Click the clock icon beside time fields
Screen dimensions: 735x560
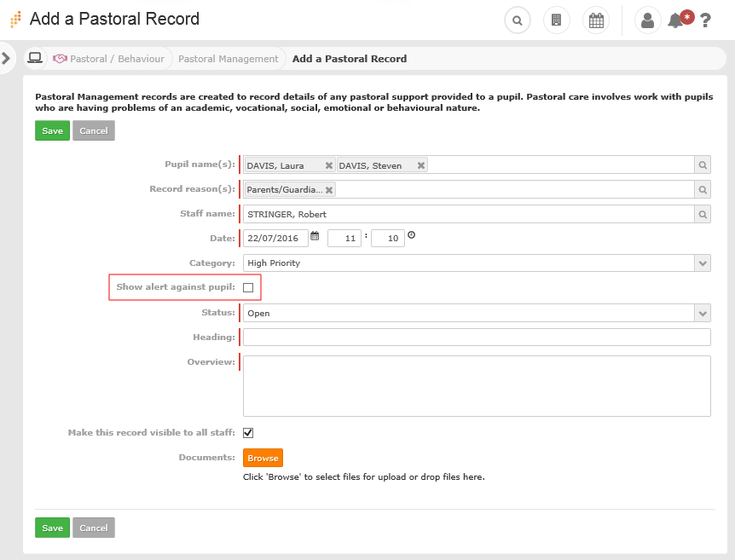click(411, 235)
